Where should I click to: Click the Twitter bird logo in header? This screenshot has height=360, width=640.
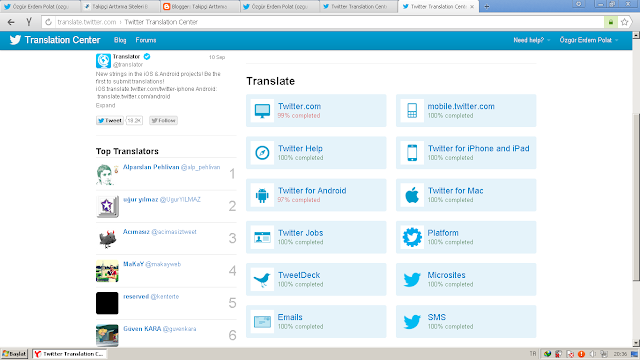(x=15, y=40)
